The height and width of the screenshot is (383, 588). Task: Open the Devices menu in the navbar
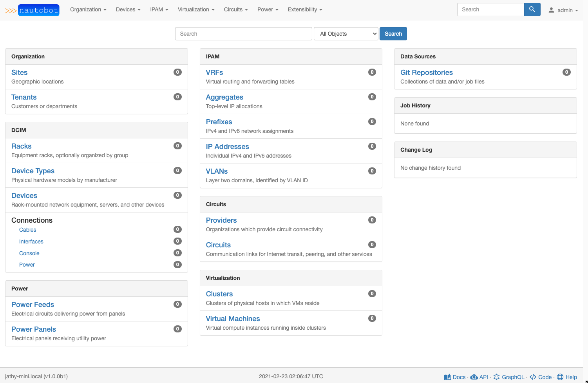pyautogui.click(x=128, y=9)
